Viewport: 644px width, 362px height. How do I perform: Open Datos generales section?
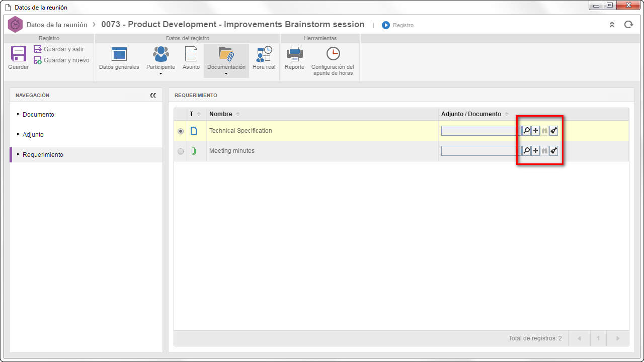coord(119,54)
